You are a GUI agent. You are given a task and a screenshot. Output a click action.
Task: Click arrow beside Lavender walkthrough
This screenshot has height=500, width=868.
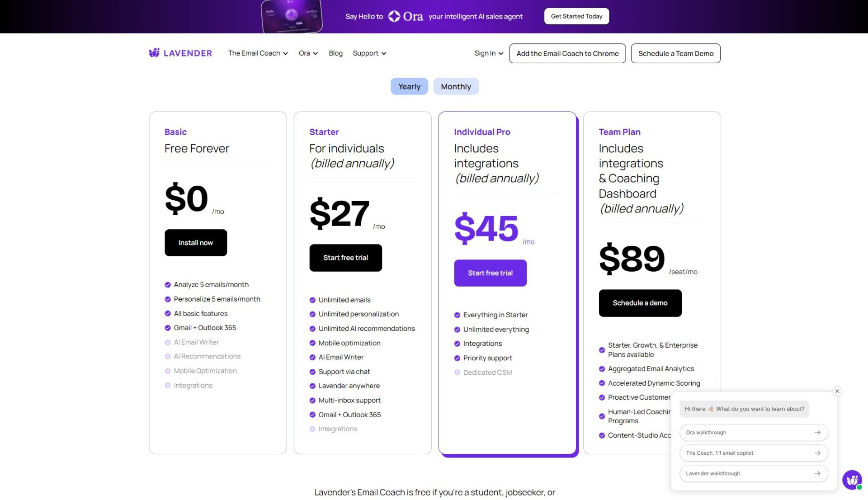click(817, 474)
